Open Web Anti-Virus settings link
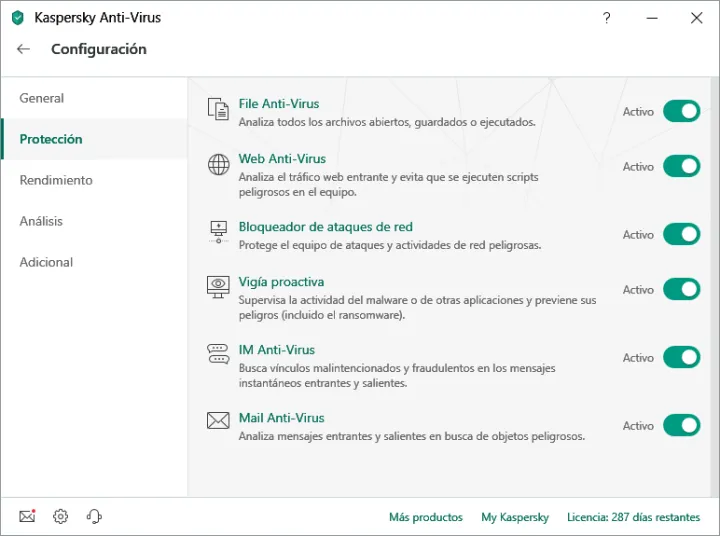The image size is (720, 536). point(282,158)
